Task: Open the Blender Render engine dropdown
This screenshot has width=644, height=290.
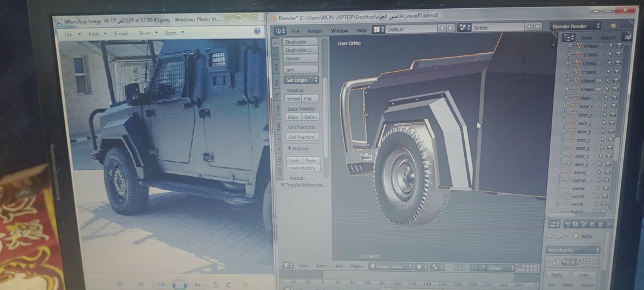Action: pos(575,26)
